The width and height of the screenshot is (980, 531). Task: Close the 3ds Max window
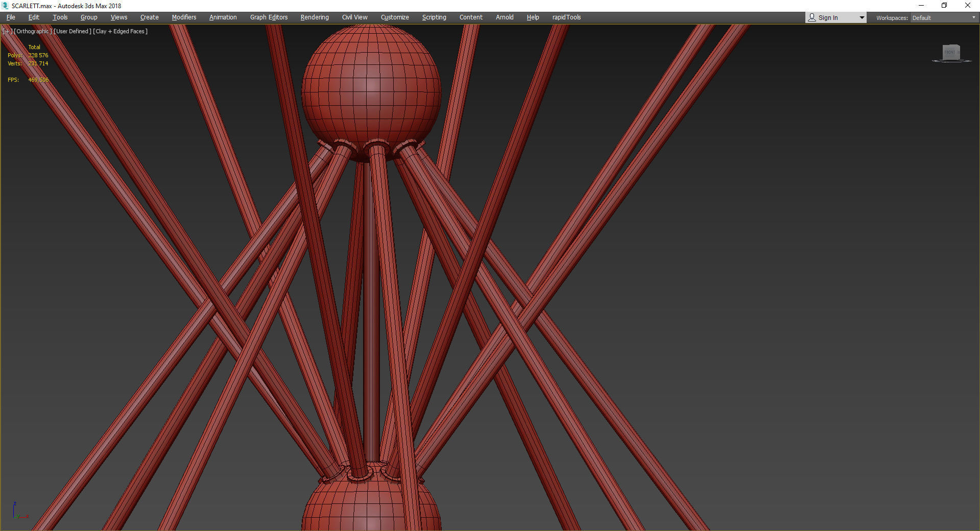click(x=967, y=6)
